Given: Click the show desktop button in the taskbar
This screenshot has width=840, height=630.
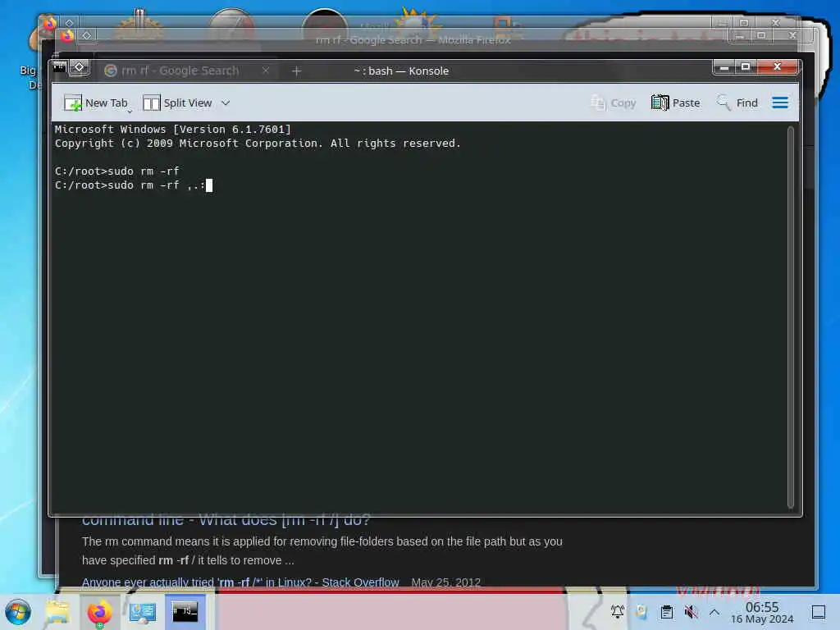Looking at the screenshot, I should coord(819,612).
